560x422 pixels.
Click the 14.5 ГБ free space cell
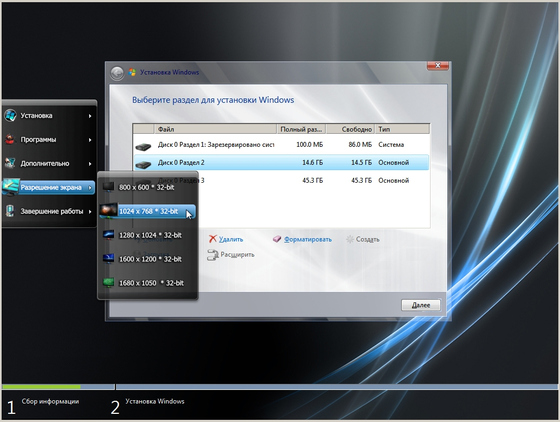361,162
